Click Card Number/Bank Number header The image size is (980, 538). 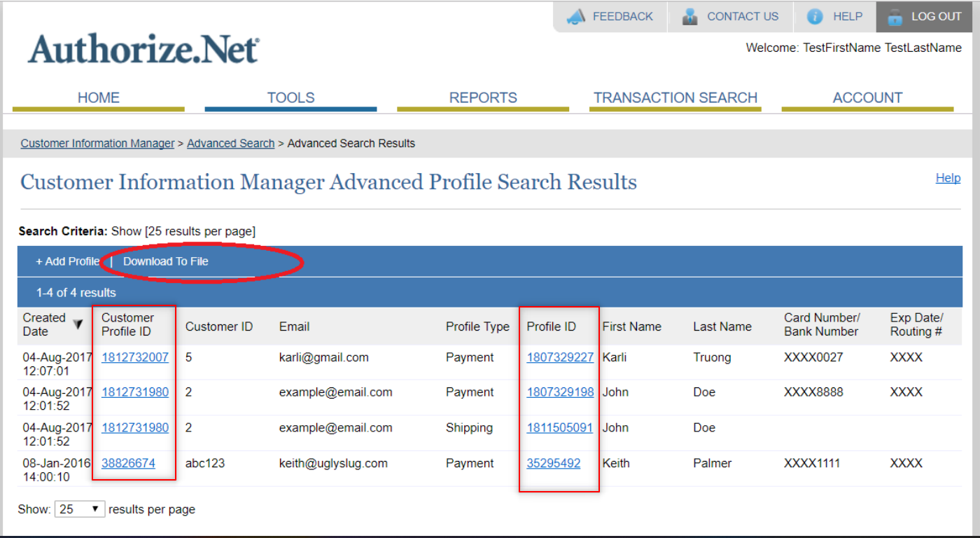822,324
